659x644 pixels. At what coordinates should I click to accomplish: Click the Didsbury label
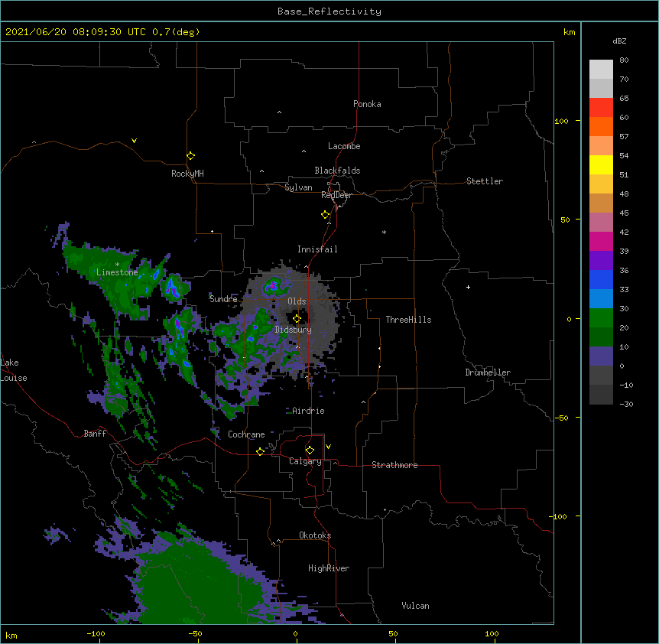tap(294, 330)
